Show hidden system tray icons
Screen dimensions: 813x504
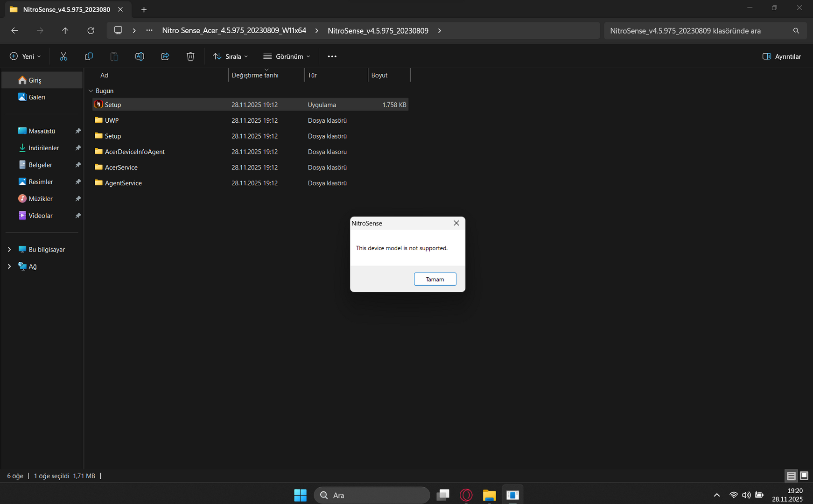(717, 495)
